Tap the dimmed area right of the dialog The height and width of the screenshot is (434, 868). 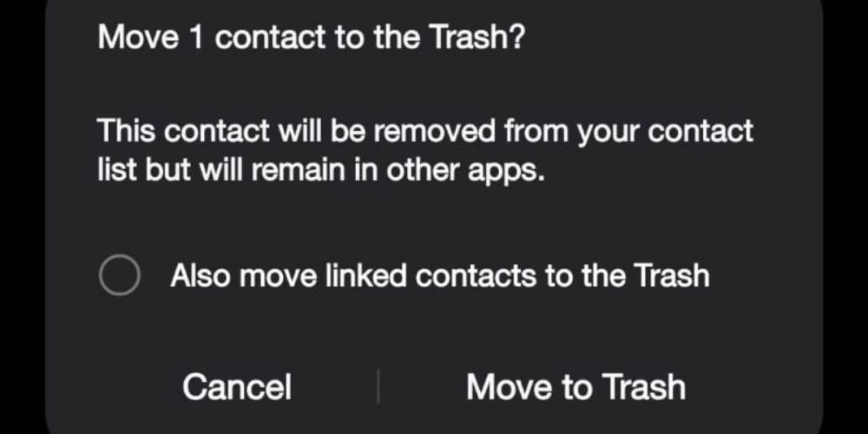tap(845, 217)
